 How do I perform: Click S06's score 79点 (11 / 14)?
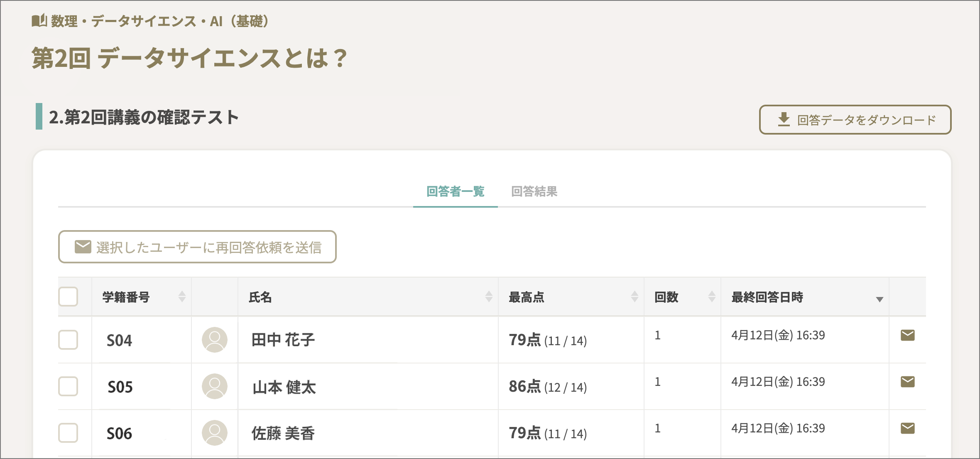tap(548, 433)
